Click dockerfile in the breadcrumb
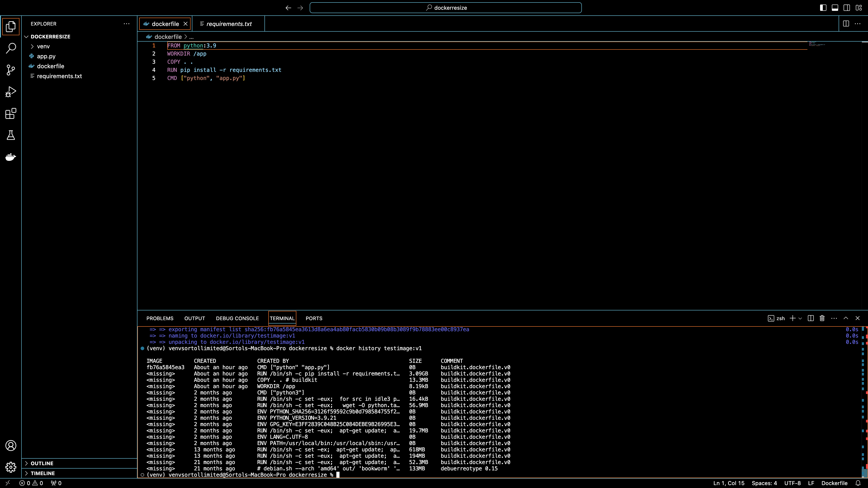This screenshot has height=488, width=868. click(168, 37)
